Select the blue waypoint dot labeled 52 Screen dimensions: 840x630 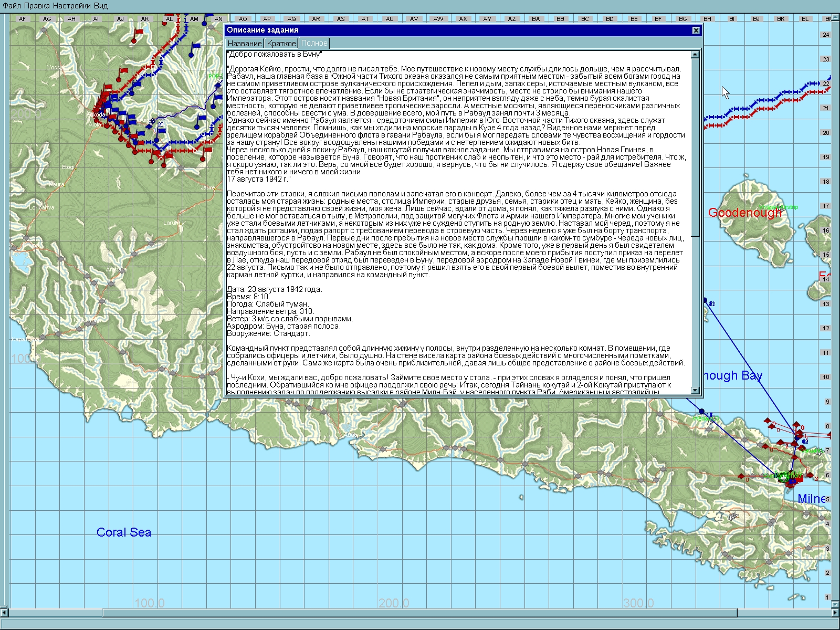pos(705,301)
